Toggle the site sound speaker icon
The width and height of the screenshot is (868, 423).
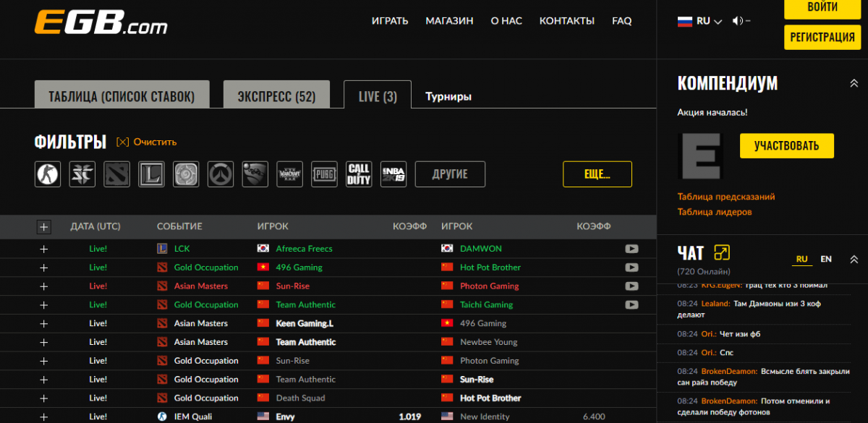click(x=738, y=21)
